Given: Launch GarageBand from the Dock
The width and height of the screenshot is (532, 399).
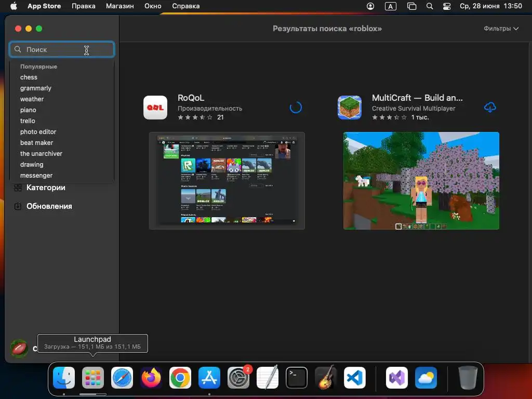Looking at the screenshot, I should tap(326, 378).
